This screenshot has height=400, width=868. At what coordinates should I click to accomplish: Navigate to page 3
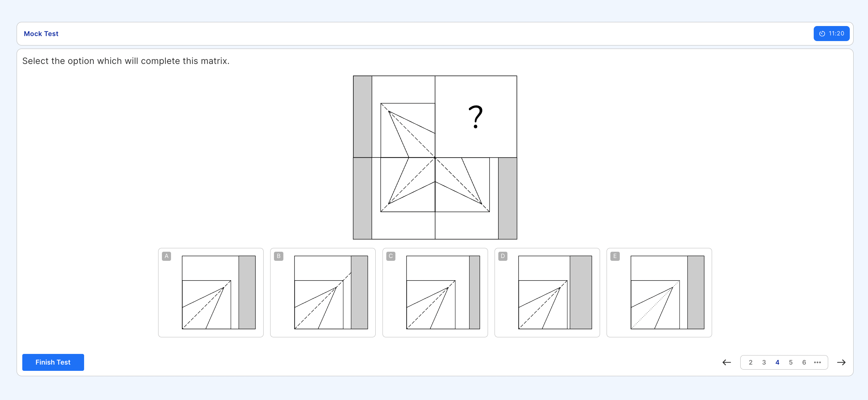[x=764, y=363]
